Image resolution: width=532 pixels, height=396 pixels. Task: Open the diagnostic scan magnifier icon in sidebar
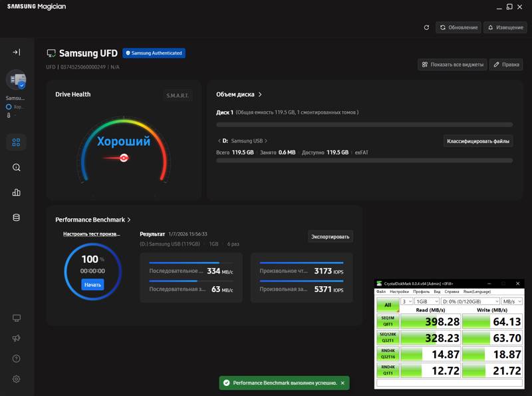tap(16, 168)
